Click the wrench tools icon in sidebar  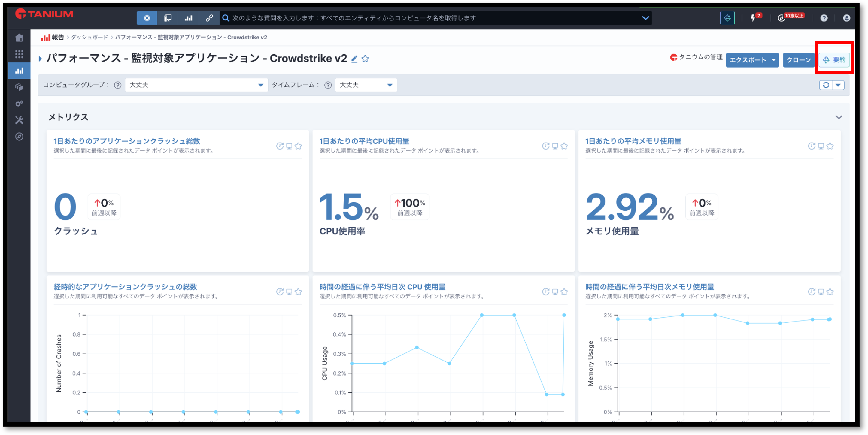pyautogui.click(x=19, y=120)
